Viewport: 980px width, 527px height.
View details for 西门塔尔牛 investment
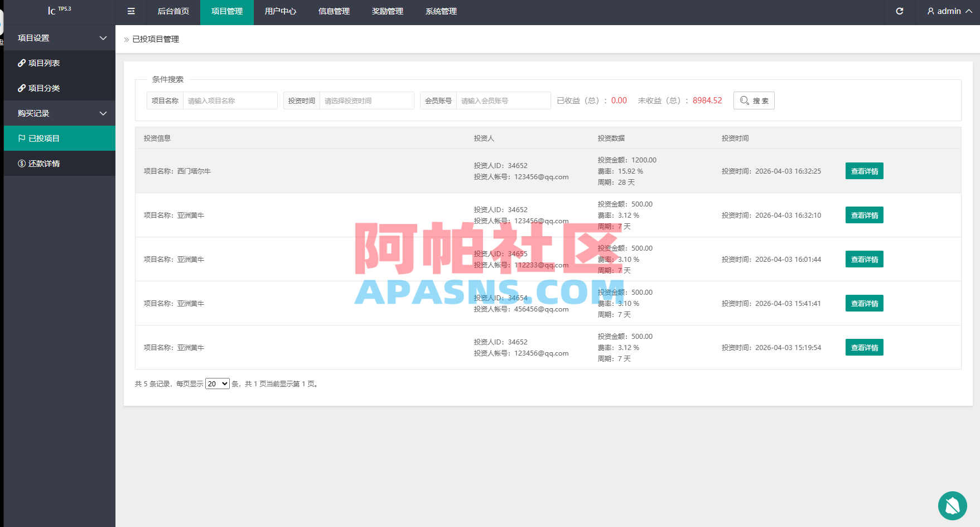865,171
